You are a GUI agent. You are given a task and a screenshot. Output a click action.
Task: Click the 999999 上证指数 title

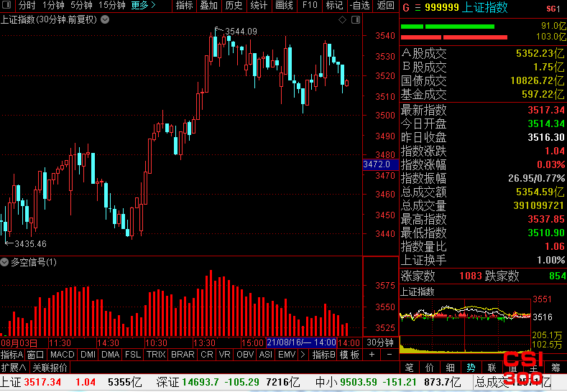tap(466, 8)
